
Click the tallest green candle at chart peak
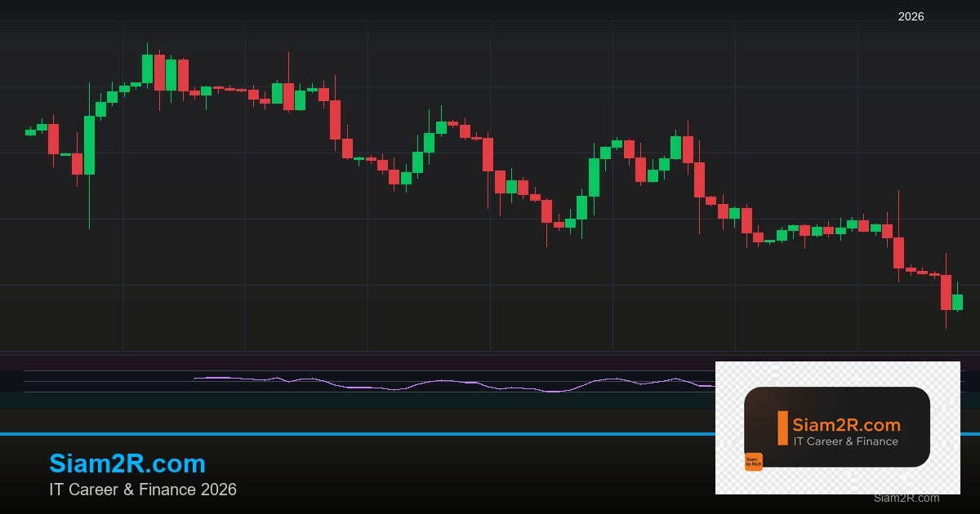click(147, 69)
